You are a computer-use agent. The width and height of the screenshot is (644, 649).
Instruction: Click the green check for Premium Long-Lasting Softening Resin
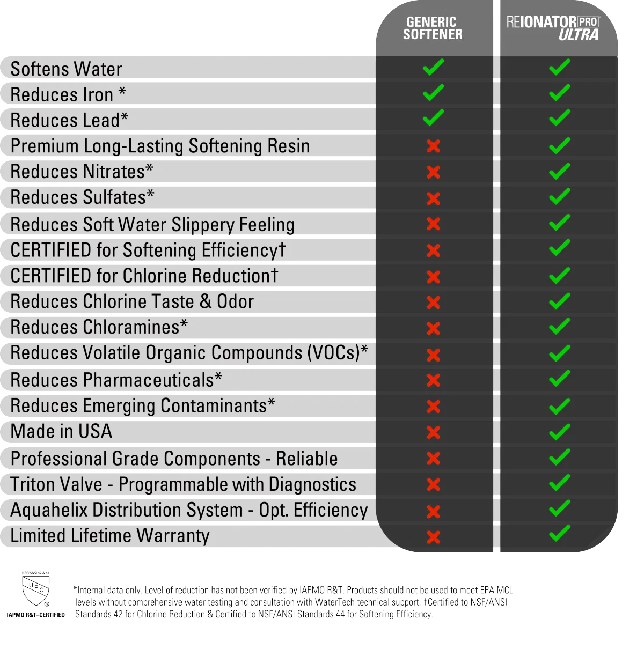click(560, 145)
